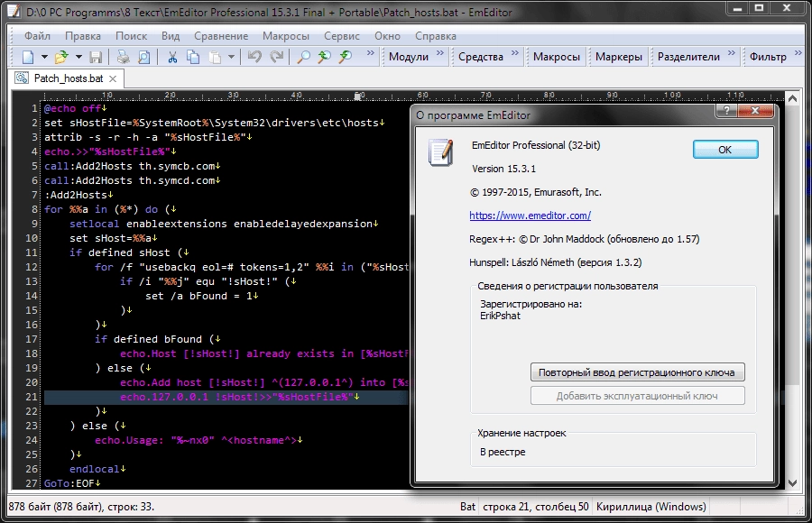Click the Макросы toolbar label
This screenshot has width=812, height=523.
click(557, 57)
